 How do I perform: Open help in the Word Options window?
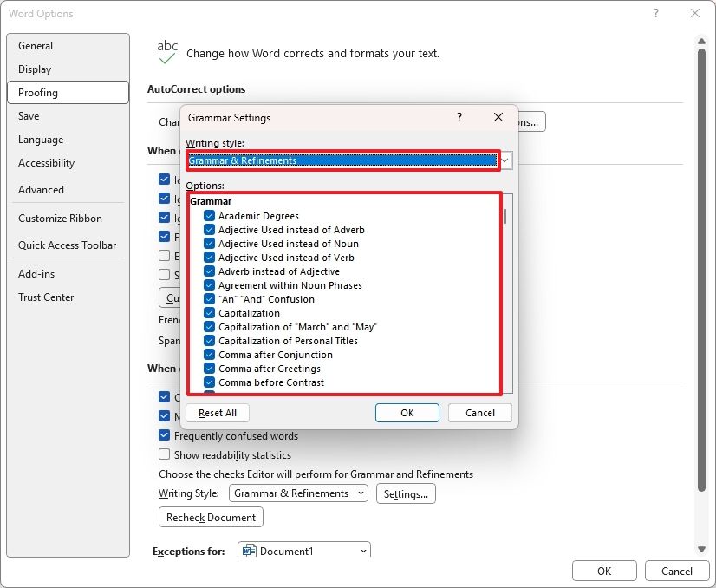tap(656, 14)
